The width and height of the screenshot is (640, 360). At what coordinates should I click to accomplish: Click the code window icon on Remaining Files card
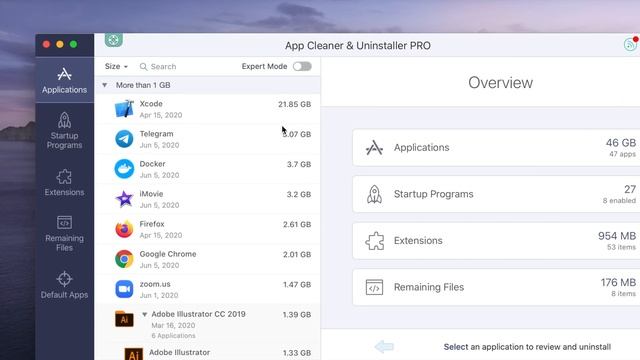click(374, 287)
